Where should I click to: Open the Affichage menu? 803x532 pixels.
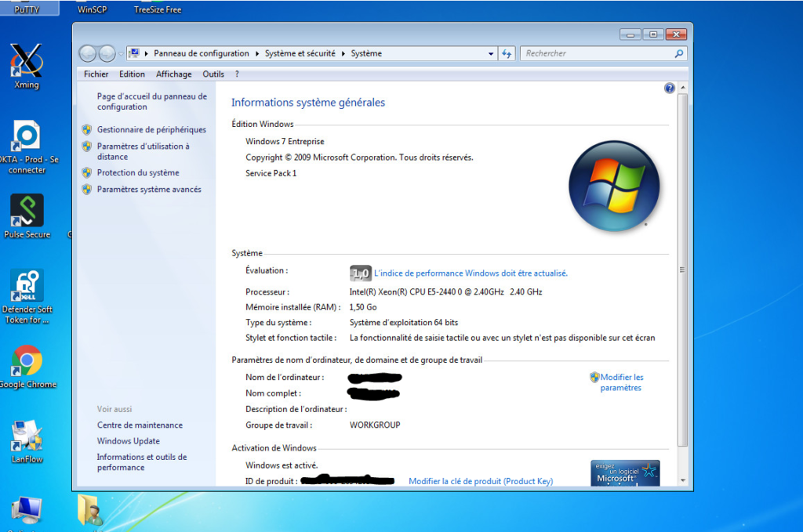[x=173, y=74]
